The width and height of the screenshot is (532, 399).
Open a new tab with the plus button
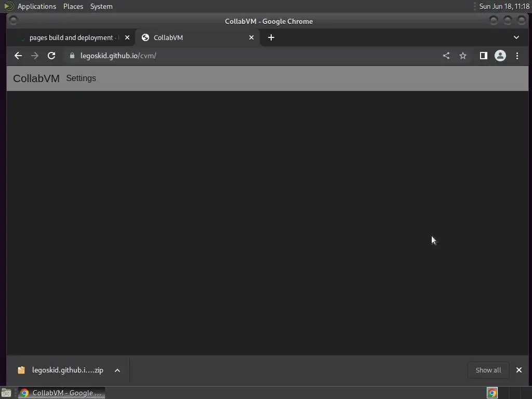[x=271, y=37]
